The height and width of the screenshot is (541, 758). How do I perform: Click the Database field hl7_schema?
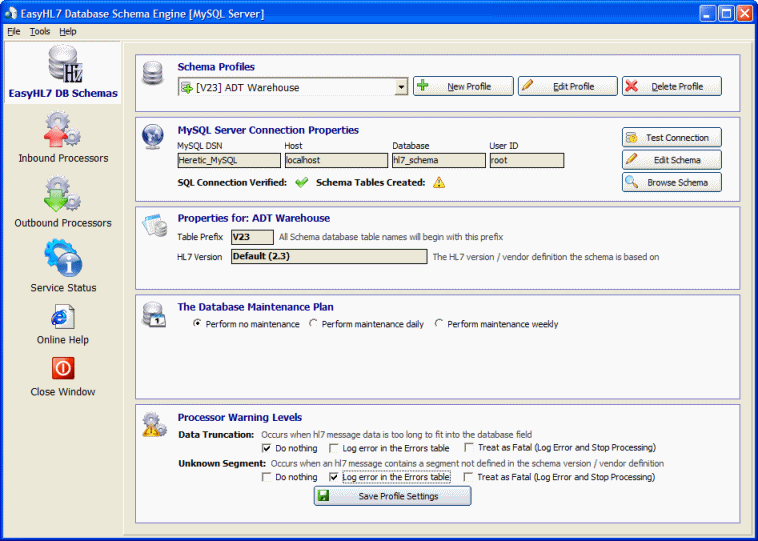pyautogui.click(x=439, y=161)
